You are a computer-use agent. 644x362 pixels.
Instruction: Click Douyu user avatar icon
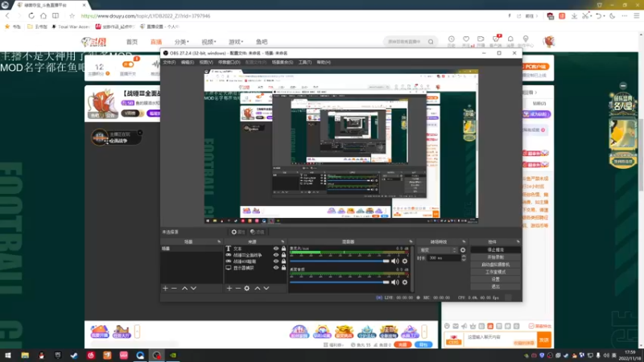point(549,41)
